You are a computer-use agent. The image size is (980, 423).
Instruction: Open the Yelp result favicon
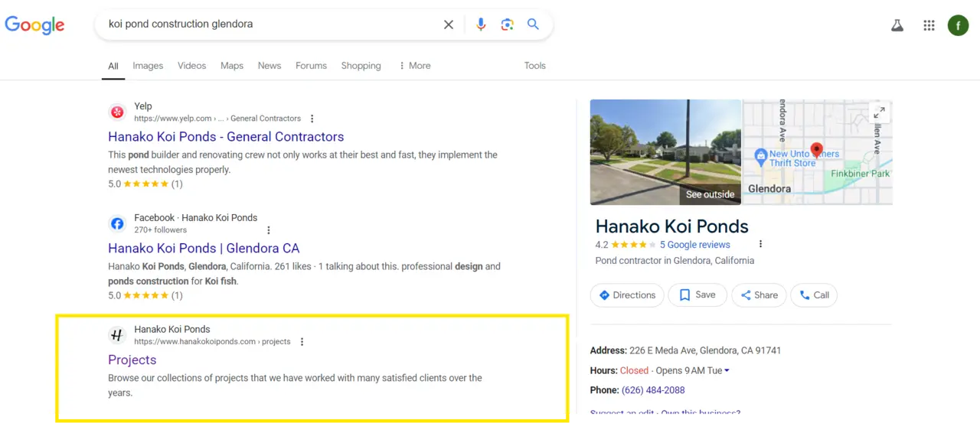coord(117,112)
